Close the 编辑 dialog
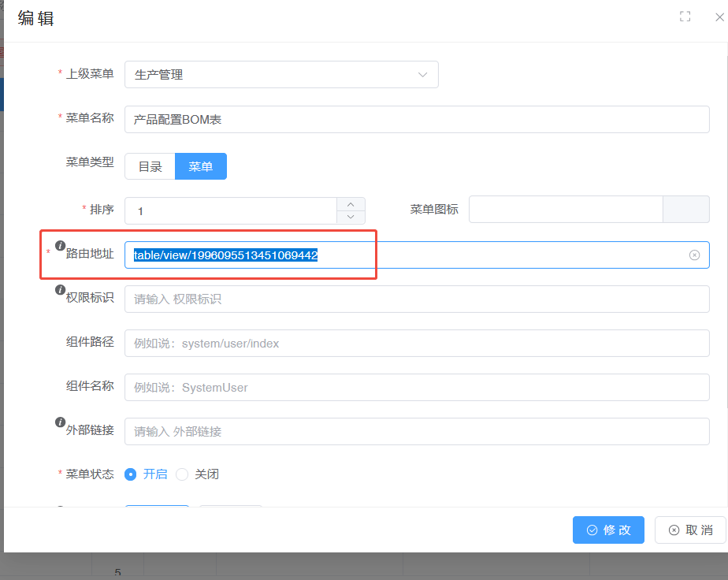Viewport: 728px width, 580px height. pyautogui.click(x=719, y=17)
